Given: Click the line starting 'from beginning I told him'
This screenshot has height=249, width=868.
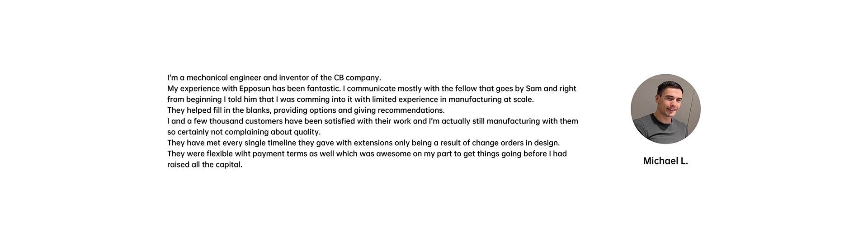Looking at the screenshot, I should pos(350,100).
